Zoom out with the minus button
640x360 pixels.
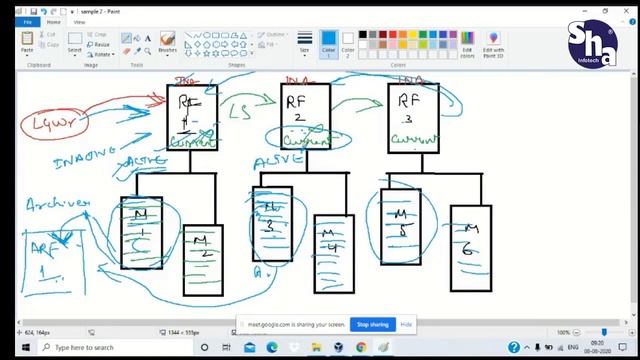pyautogui.click(x=577, y=333)
